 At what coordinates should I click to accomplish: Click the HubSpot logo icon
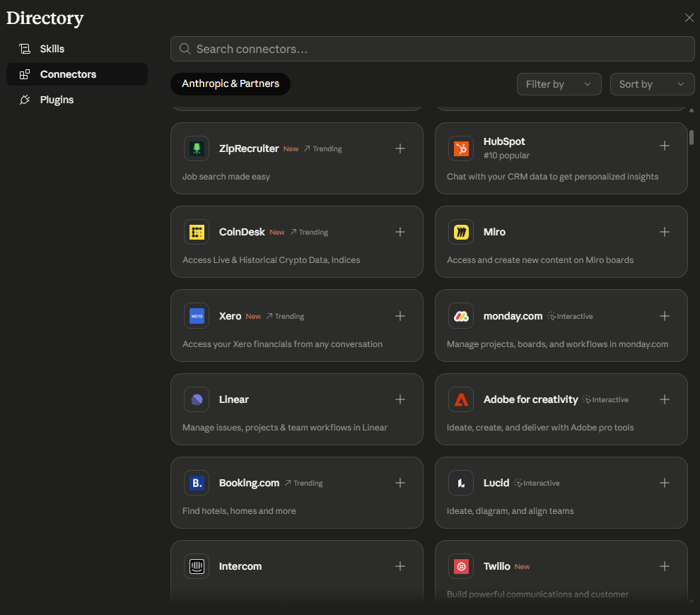pyautogui.click(x=461, y=148)
